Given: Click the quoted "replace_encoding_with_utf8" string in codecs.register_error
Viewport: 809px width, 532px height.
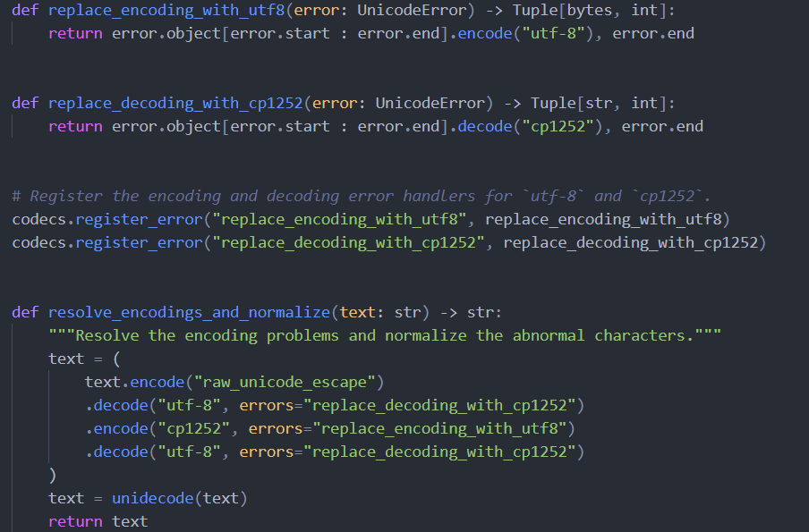Looking at the screenshot, I should pos(340,220).
